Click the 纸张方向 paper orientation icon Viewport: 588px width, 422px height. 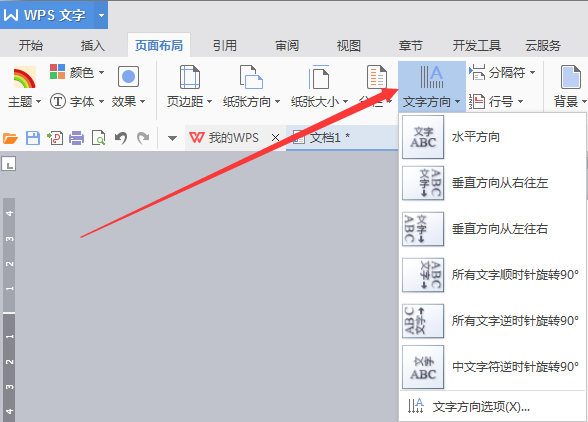point(251,77)
